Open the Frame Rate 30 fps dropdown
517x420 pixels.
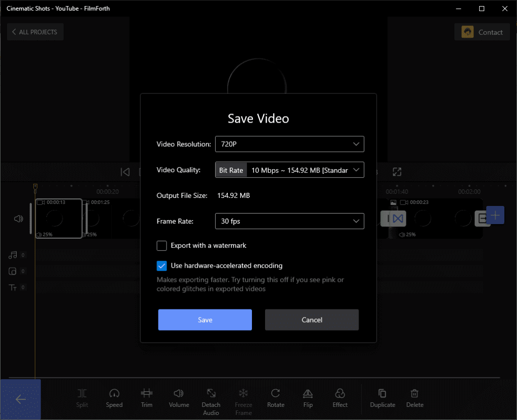[289, 221]
